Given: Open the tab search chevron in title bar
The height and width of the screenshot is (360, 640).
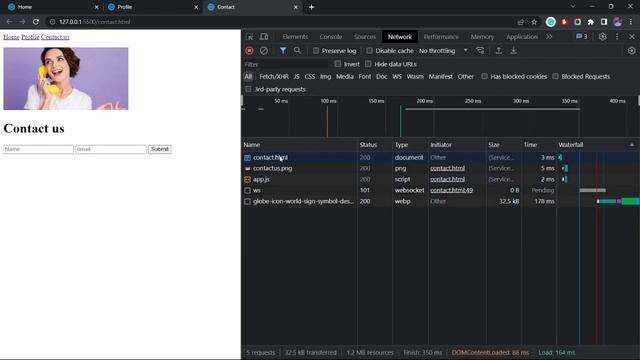Looking at the screenshot, I should tap(573, 7).
